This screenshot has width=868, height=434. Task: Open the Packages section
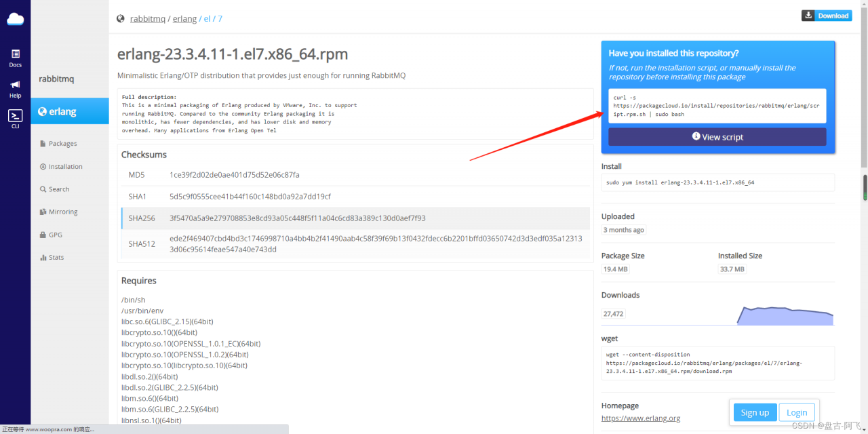[x=59, y=144]
